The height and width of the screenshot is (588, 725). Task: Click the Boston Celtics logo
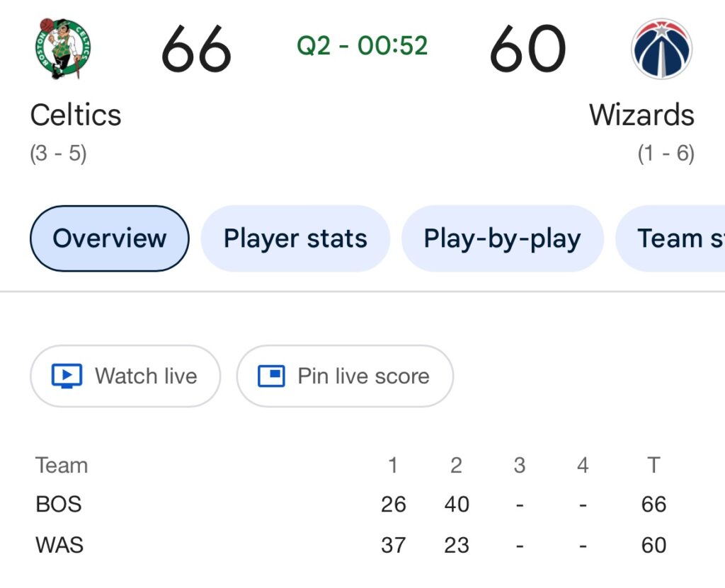coord(62,49)
